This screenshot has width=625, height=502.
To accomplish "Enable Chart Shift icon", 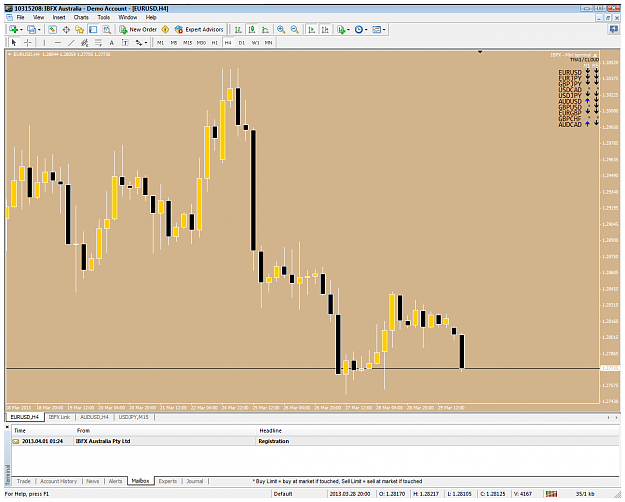I will [x=325, y=29].
